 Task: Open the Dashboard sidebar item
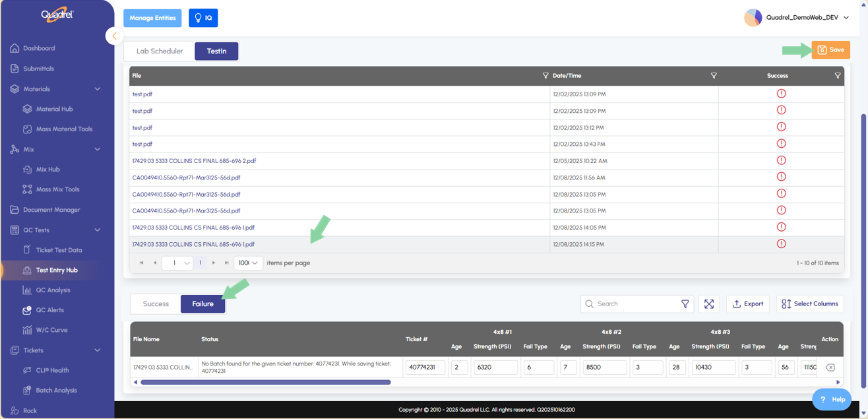coord(39,48)
